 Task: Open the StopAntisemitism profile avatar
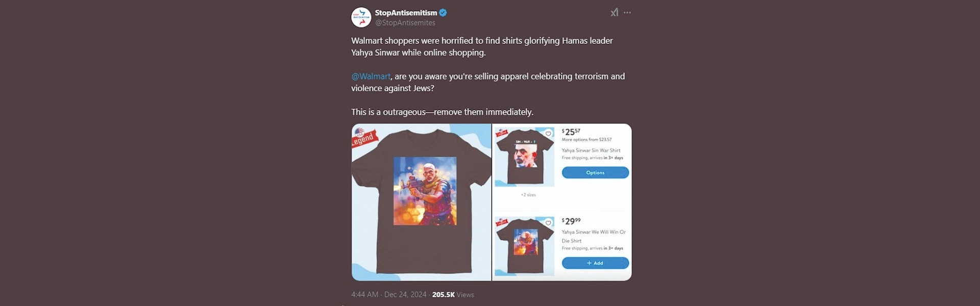pos(361,17)
